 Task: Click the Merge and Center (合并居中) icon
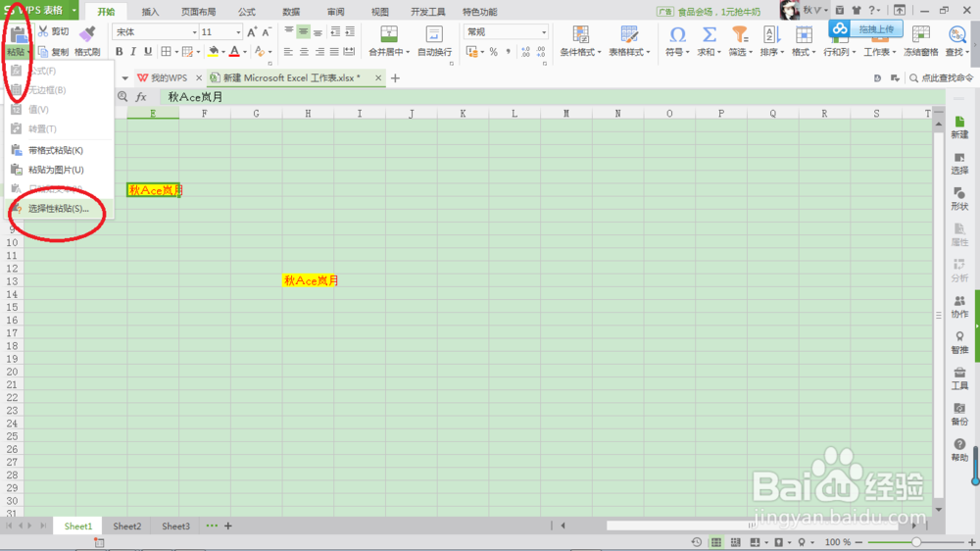[x=389, y=34]
